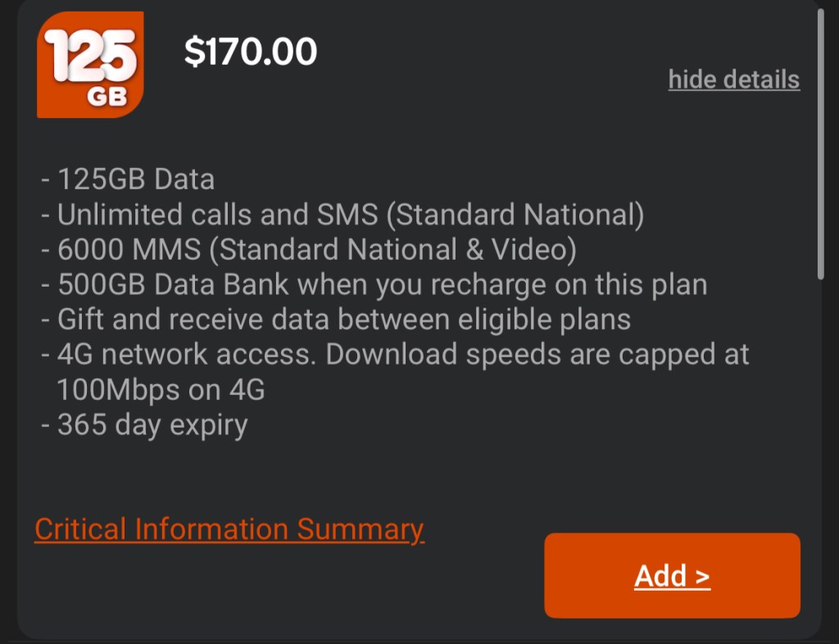
Task: Click the (Standard National) text after SMS
Action: [515, 215]
